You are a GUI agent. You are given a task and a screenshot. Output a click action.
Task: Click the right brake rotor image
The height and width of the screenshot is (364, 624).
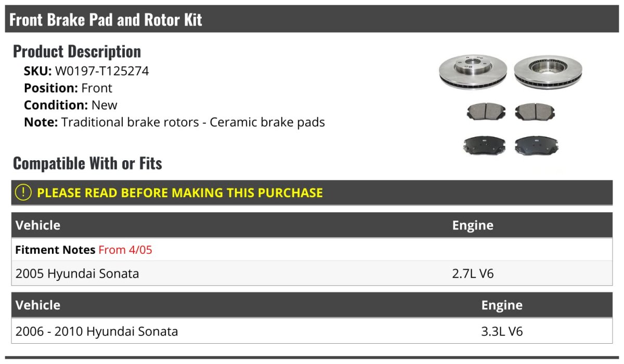pos(548,71)
